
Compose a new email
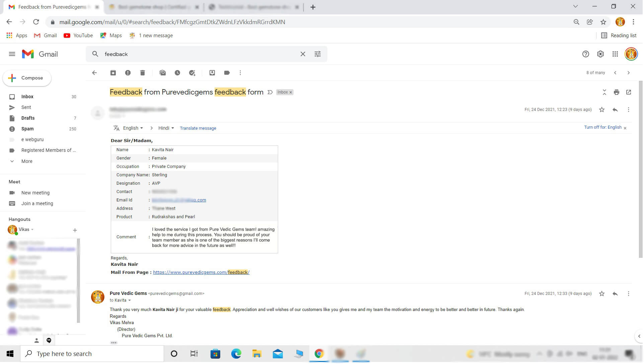pyautogui.click(x=27, y=78)
